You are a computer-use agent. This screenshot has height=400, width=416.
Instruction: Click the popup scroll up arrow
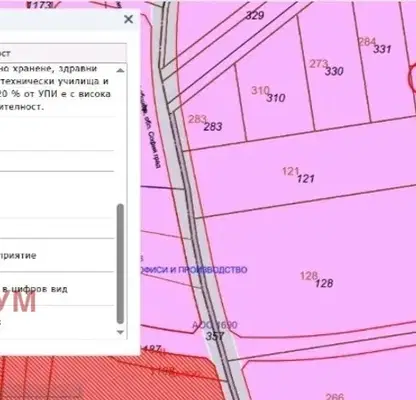click(x=120, y=71)
